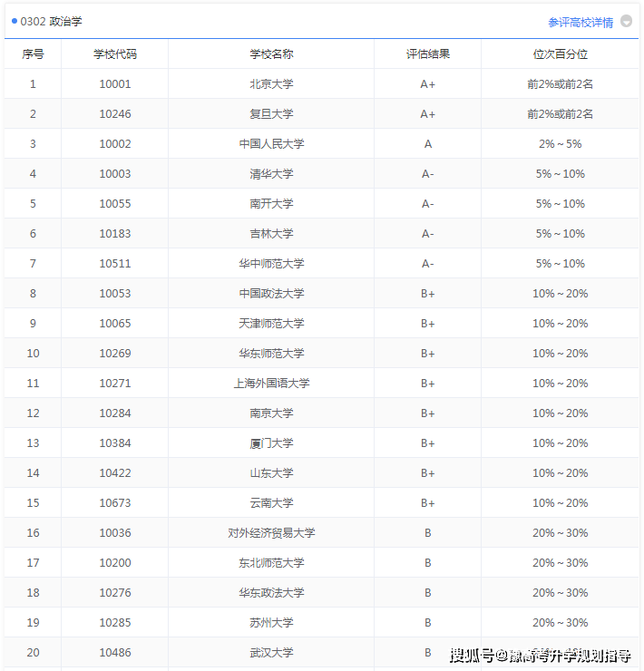Click the B result for 苏州大学
The width and height of the screenshot is (644, 671).
428,624
